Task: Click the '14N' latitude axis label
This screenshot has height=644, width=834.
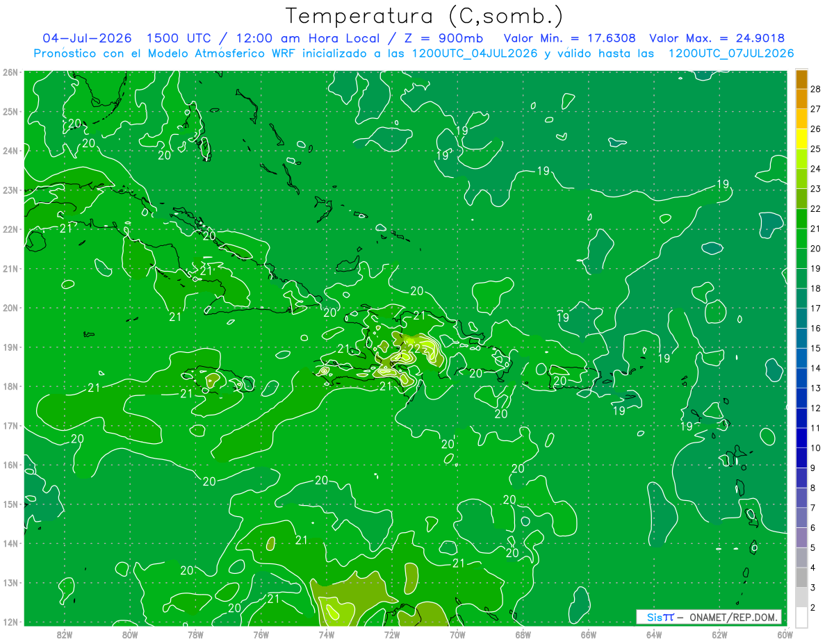Action: click(10, 543)
